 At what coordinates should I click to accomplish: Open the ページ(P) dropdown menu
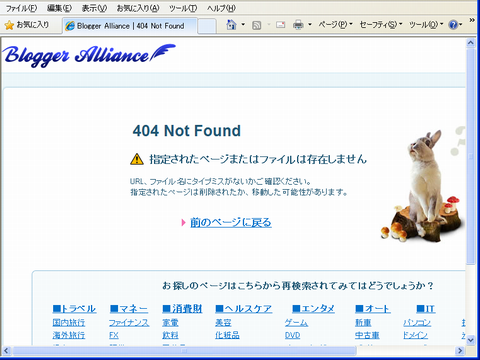point(335,25)
